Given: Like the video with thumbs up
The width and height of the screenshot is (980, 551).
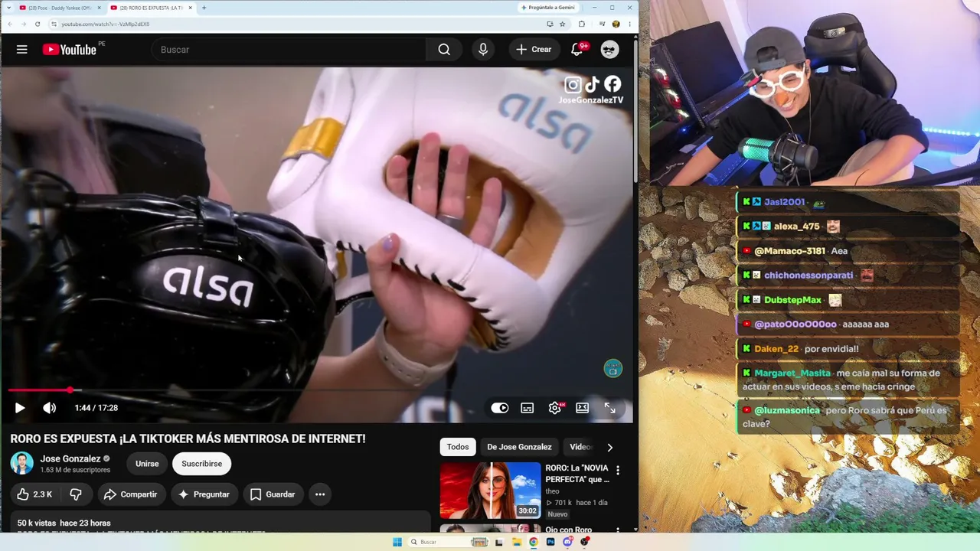Looking at the screenshot, I should pyautogui.click(x=34, y=494).
